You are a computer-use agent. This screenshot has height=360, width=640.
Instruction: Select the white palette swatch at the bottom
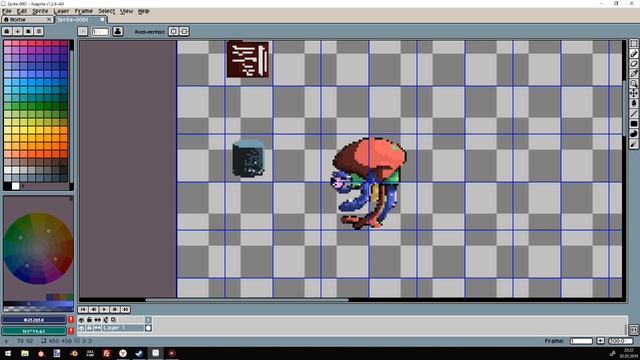pos(16,186)
